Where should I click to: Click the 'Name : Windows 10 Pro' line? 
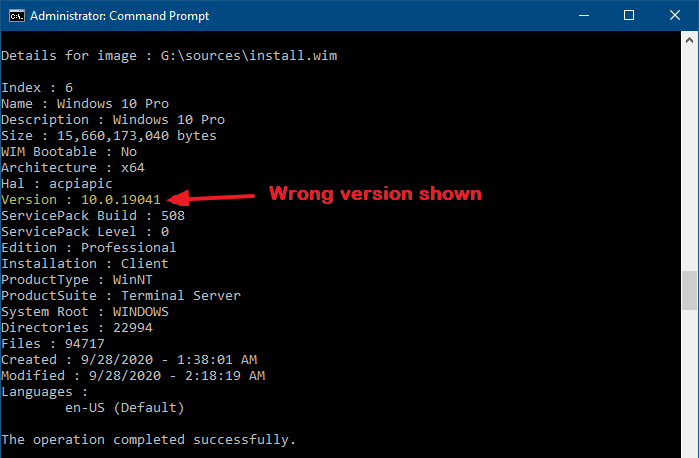tap(85, 103)
